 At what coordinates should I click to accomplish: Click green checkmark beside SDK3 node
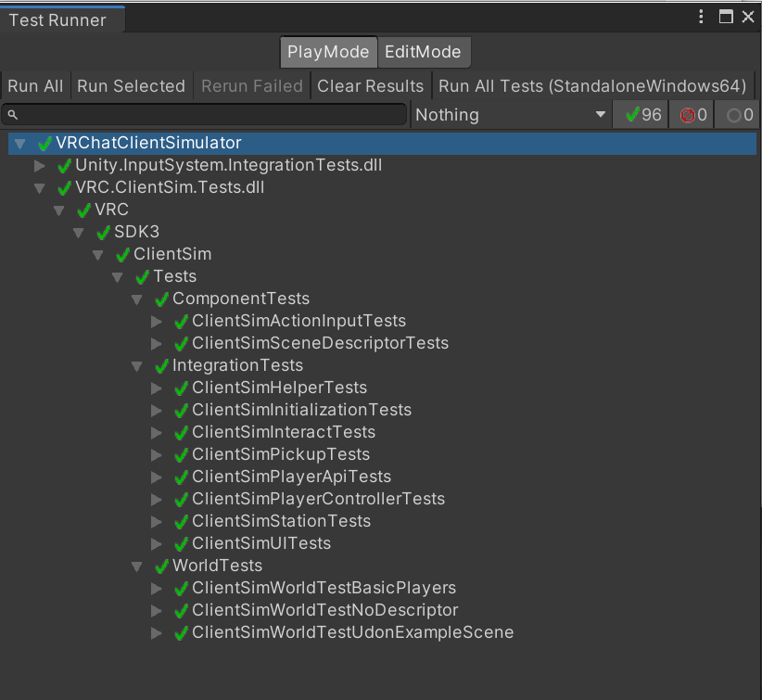[104, 232]
